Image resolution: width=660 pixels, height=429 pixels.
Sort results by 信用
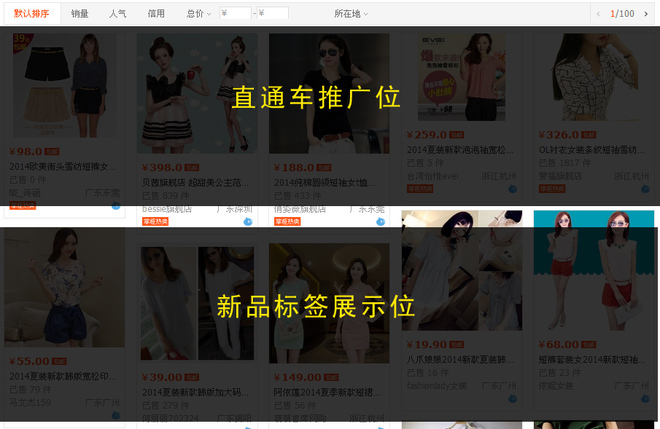[156, 13]
